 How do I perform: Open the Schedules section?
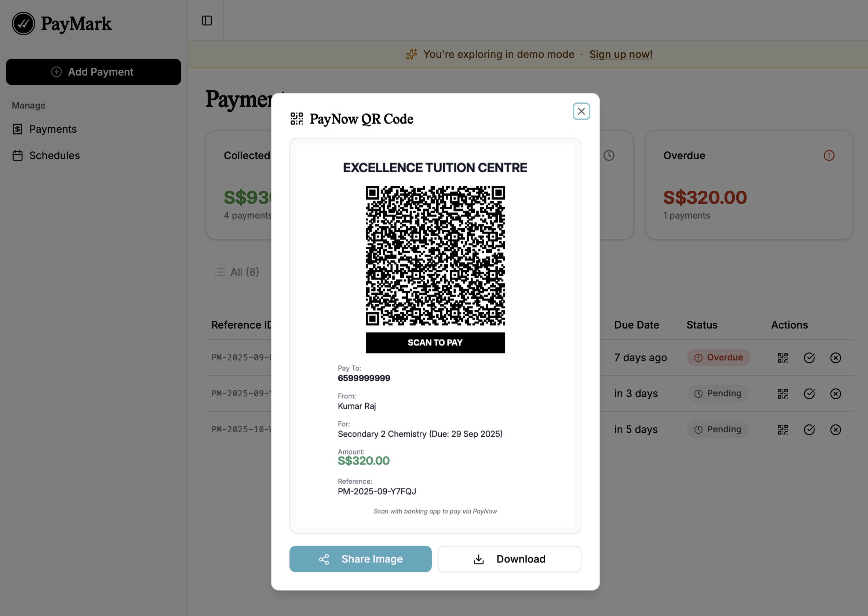(54, 155)
